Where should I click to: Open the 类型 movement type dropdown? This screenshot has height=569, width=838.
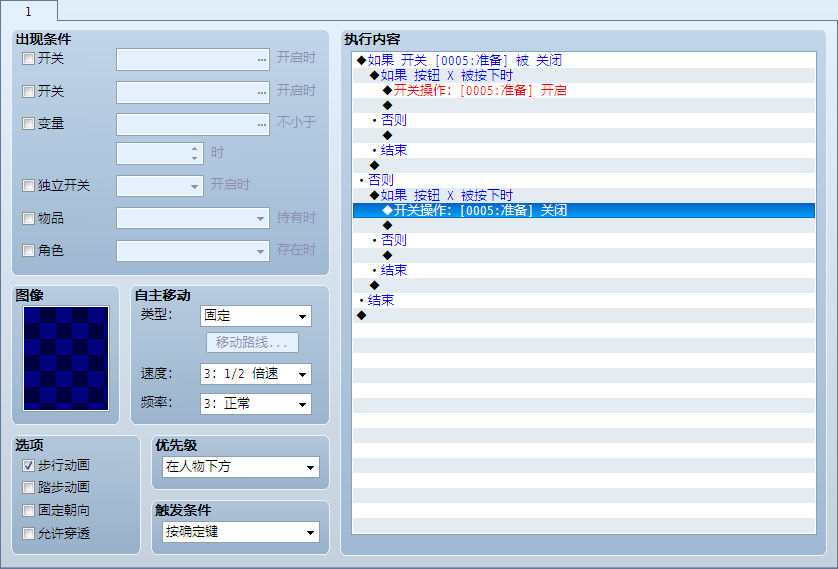256,316
